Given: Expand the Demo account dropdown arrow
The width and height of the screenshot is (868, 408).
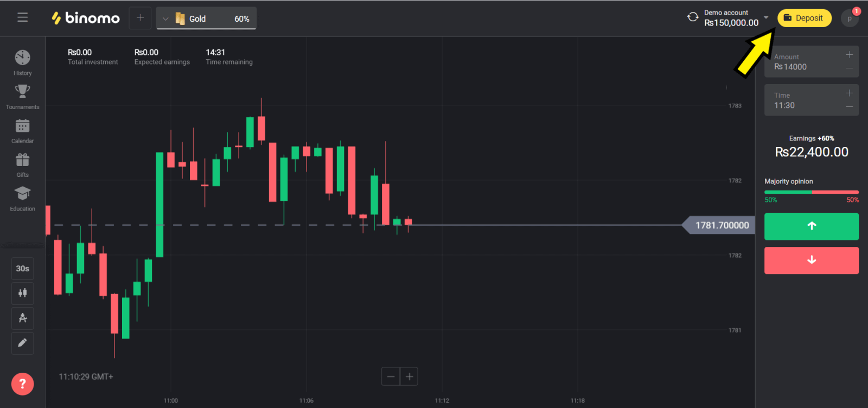Looking at the screenshot, I should pyautogui.click(x=766, y=17).
